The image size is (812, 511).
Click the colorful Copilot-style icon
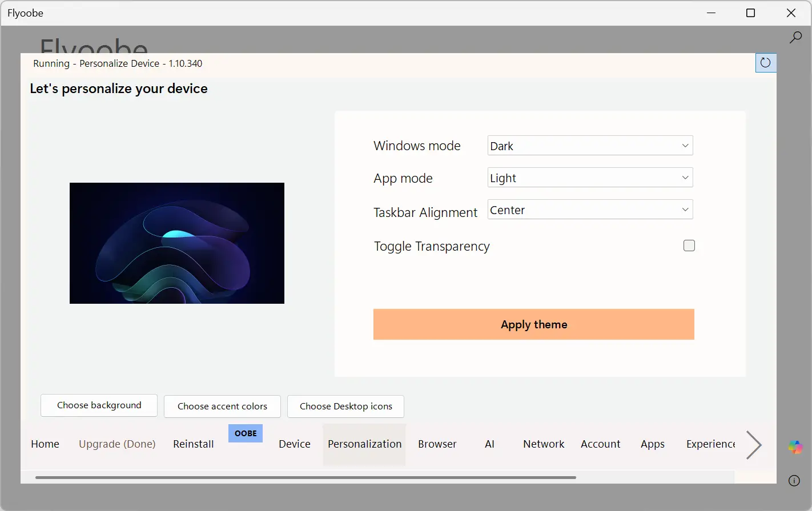(795, 447)
